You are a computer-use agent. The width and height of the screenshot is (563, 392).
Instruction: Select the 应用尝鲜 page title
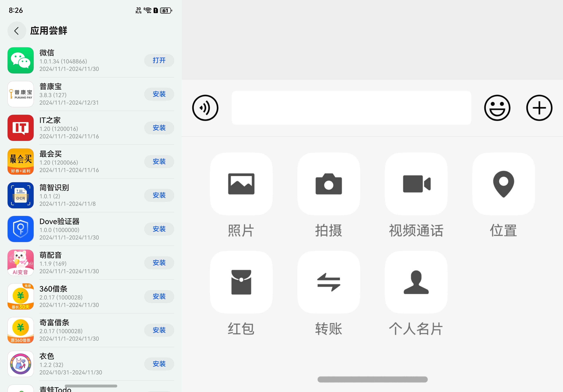tap(49, 31)
